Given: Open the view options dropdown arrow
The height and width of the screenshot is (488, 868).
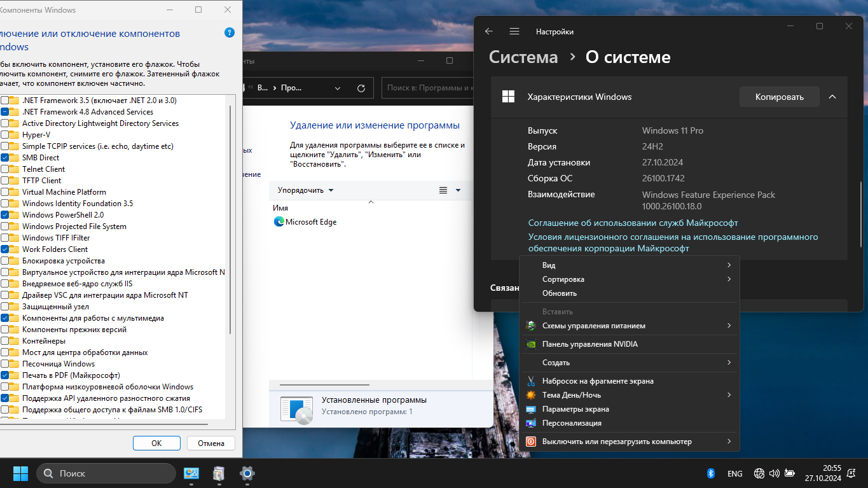Looking at the screenshot, I should [458, 190].
